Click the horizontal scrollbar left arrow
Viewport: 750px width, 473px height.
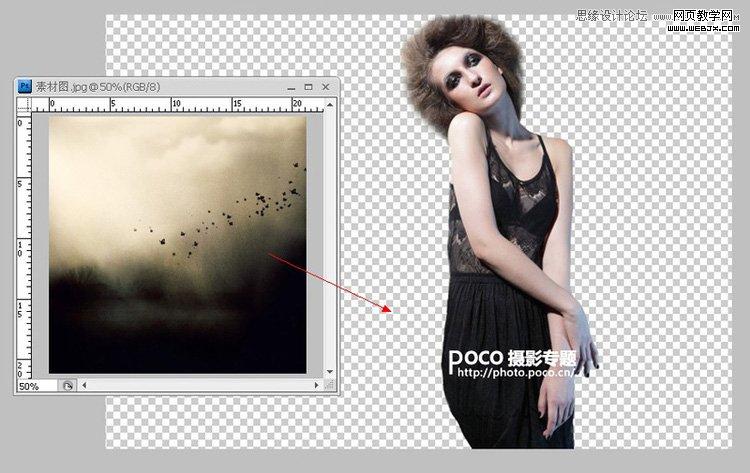(x=85, y=385)
